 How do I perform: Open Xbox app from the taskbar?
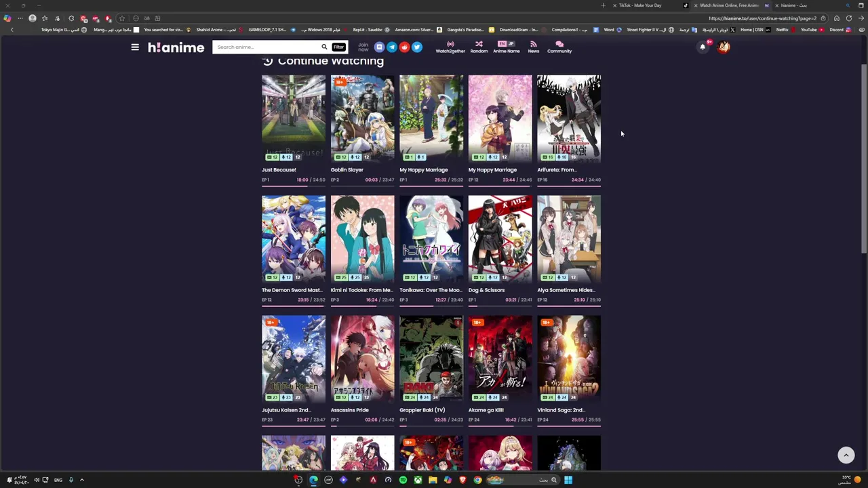point(418,480)
